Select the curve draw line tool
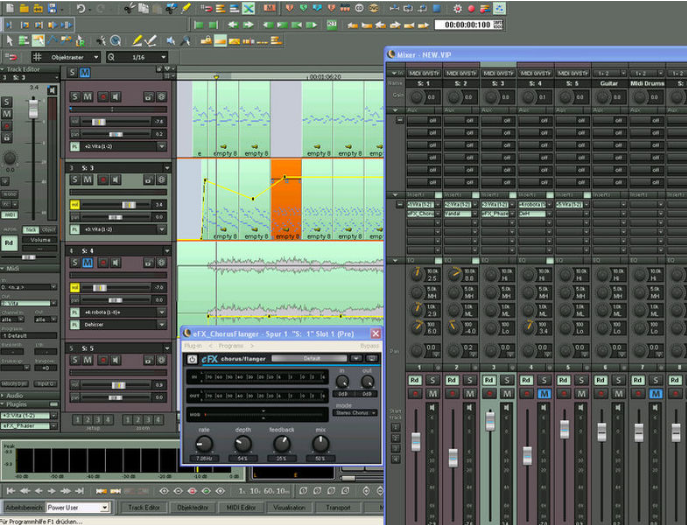The height and width of the screenshot is (525, 687). click(53, 41)
